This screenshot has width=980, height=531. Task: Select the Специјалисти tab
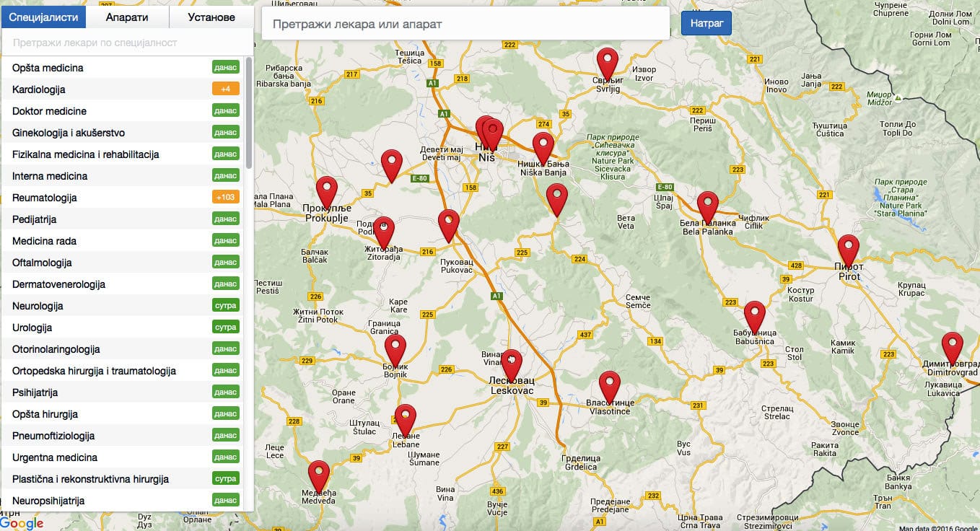point(43,17)
